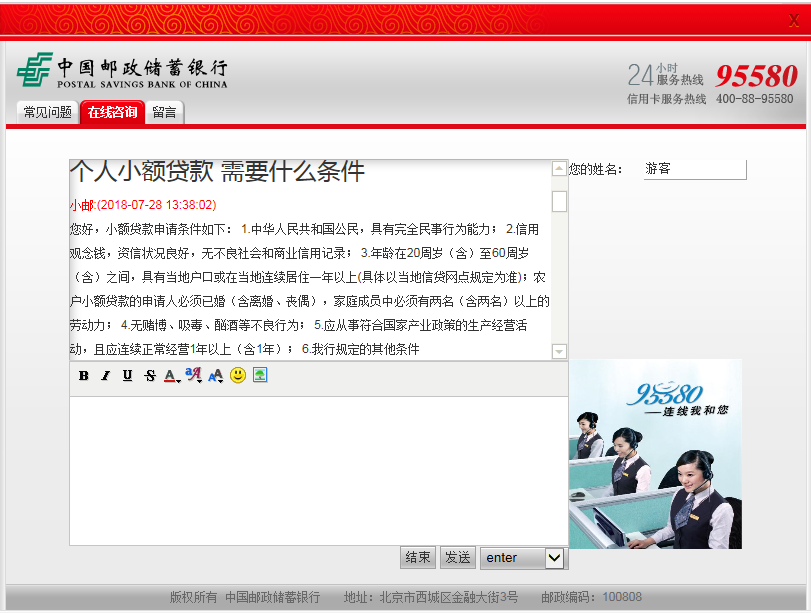Open the font color picker

(x=171, y=376)
